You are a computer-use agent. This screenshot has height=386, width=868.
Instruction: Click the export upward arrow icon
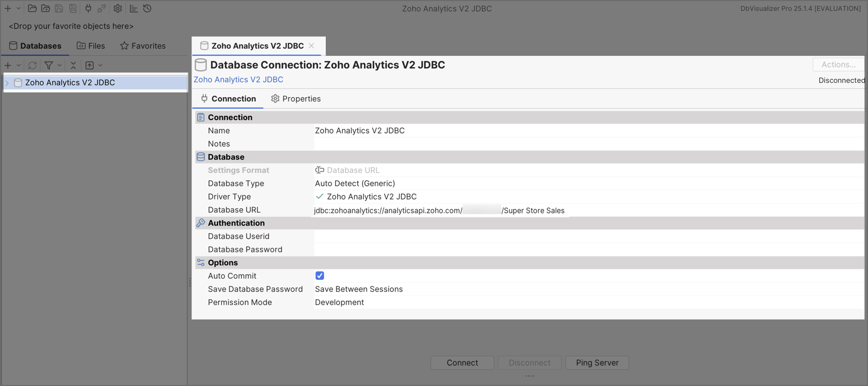coord(90,65)
